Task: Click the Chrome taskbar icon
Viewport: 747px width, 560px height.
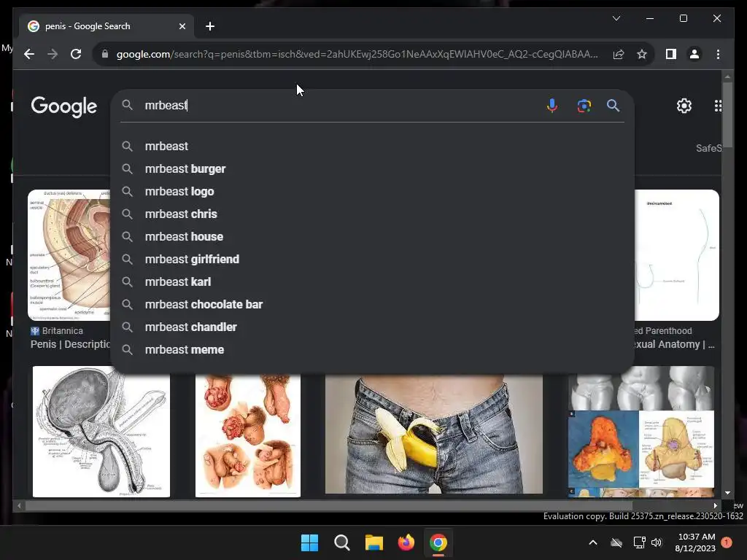Action: click(x=438, y=542)
